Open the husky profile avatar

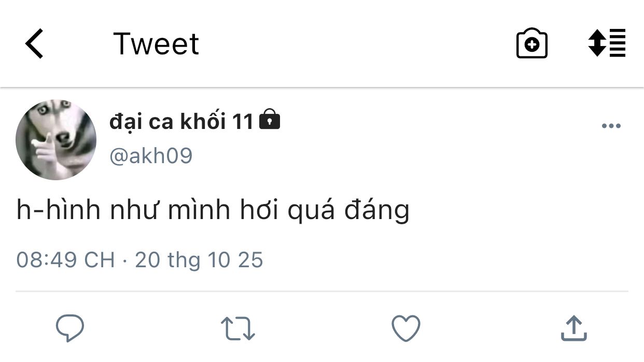click(56, 140)
